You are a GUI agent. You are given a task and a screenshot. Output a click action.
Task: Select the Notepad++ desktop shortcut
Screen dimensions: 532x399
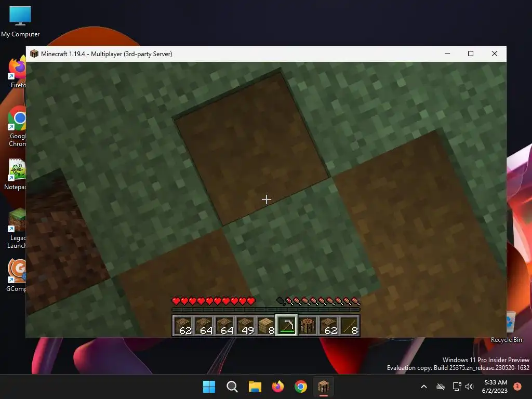pos(16,174)
